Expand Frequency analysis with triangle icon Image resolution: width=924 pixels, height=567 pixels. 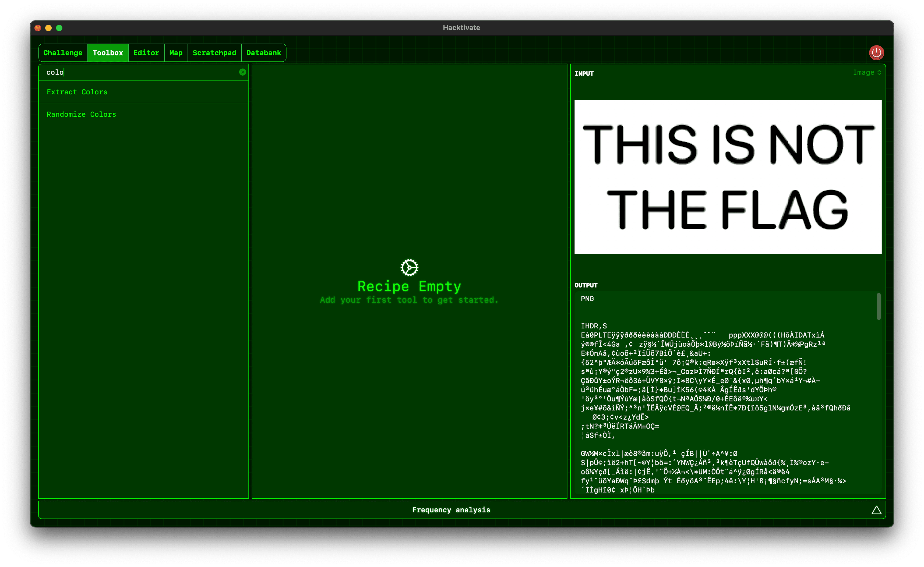[876, 510]
